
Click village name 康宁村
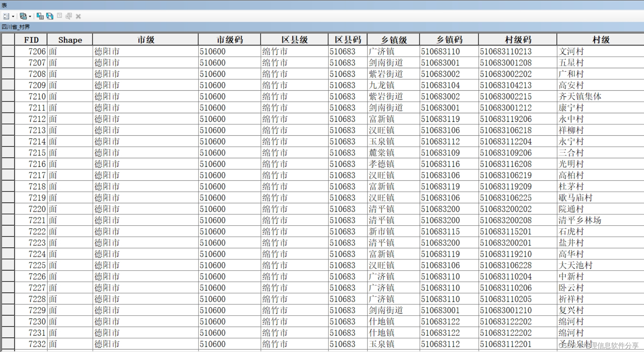[571, 108]
